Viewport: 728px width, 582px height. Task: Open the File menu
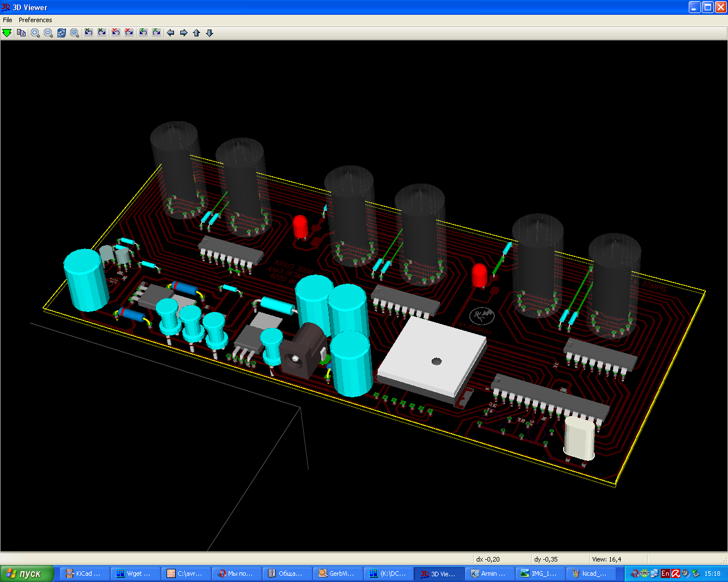7,20
